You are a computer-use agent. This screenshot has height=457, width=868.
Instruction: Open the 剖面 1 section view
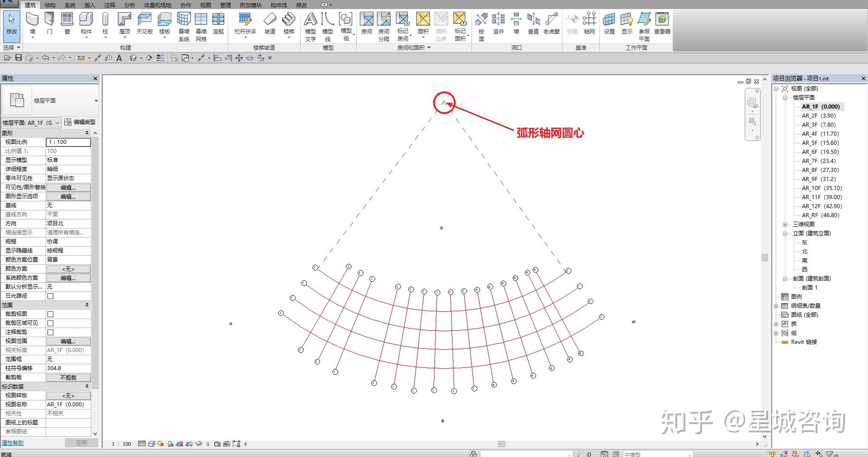click(810, 288)
